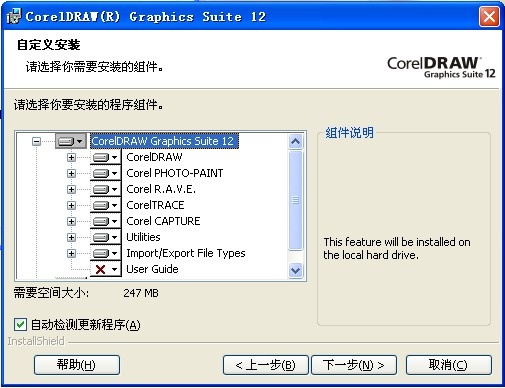Open install-state dropdown for CorelDRAW component
Screen dimensions: 505x388
click(105, 157)
